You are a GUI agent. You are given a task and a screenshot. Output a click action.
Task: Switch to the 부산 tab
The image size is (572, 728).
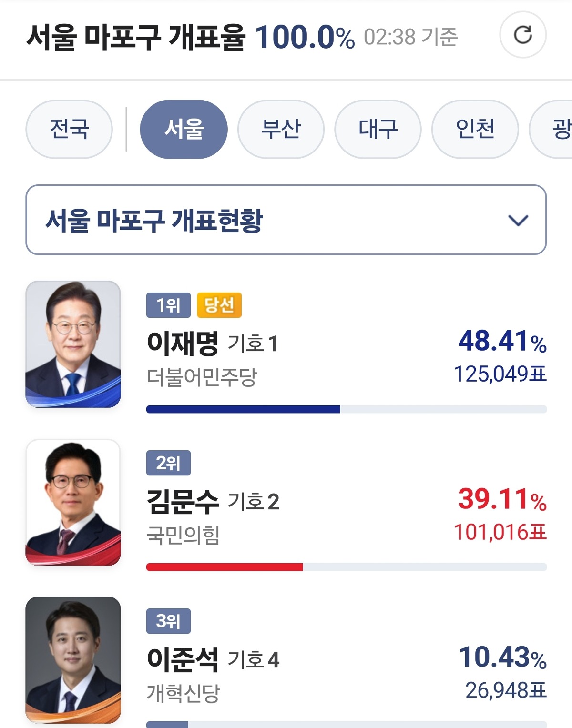click(x=281, y=129)
